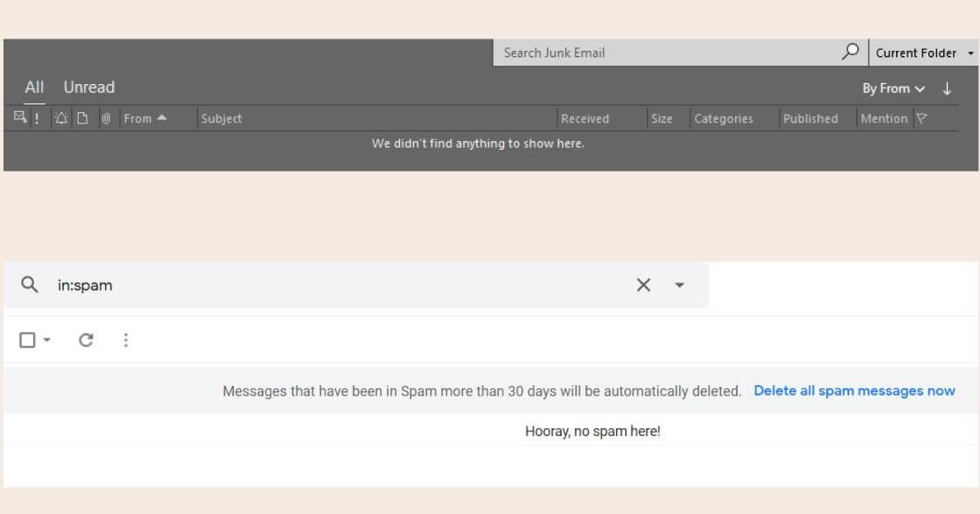Select the All messages tab

(34, 87)
